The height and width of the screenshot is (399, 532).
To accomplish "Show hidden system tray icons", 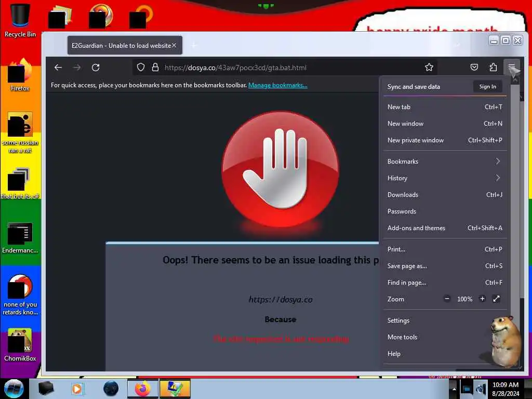I will [x=454, y=389].
